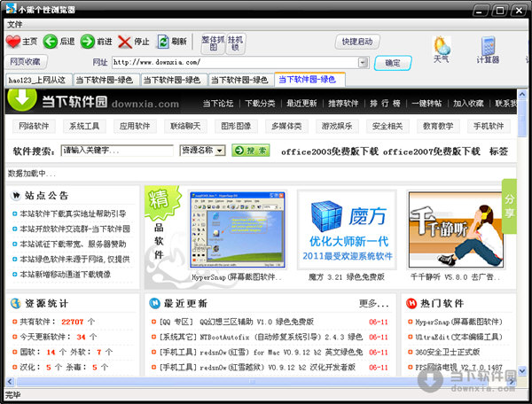Open the 千千静听 thumbnail
The width and height of the screenshot is (532, 404).
pos(456,229)
